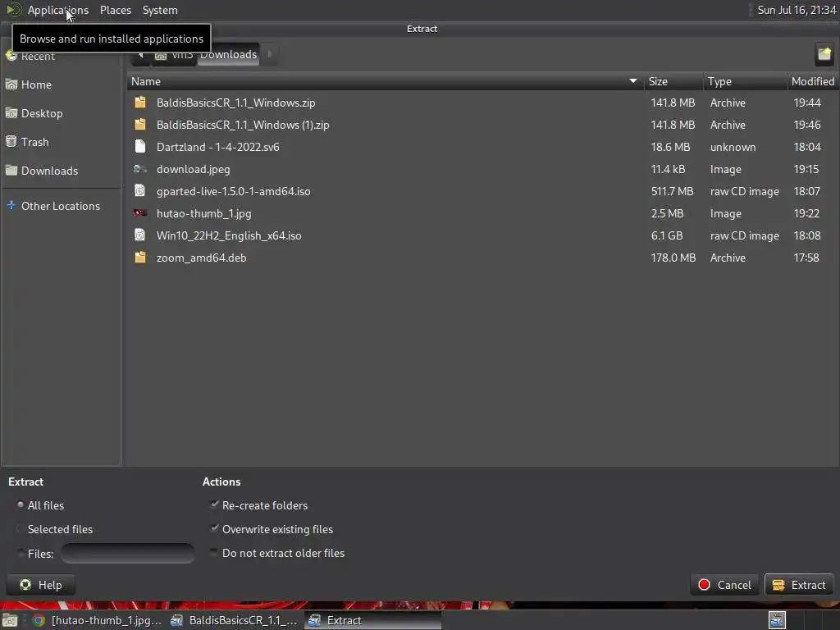
Task: Click the Help button
Action: click(x=41, y=585)
